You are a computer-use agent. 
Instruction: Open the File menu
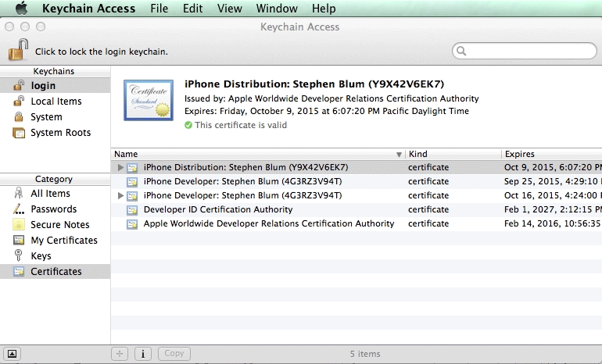pyautogui.click(x=159, y=9)
